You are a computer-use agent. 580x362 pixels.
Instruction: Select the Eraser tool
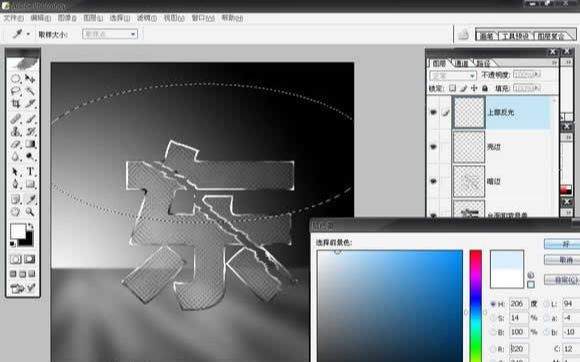tap(16, 144)
